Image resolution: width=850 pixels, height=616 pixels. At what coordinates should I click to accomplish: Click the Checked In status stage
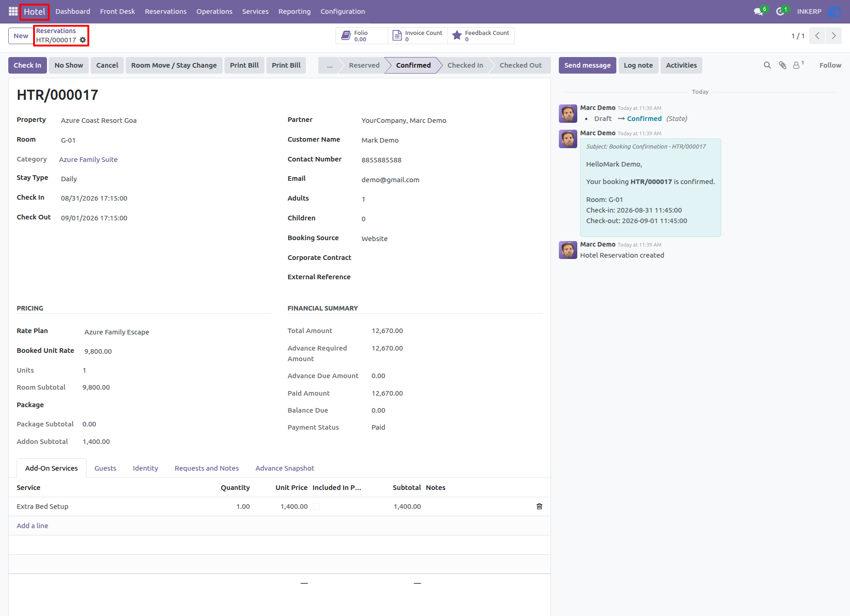(x=465, y=65)
